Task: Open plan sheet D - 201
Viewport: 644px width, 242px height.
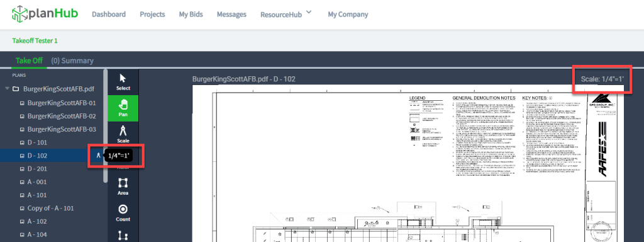Action: tap(37, 169)
